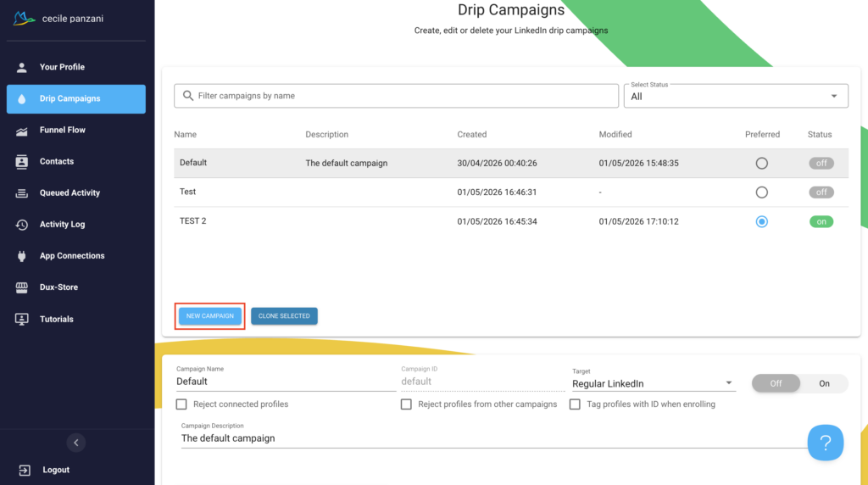Select the Drip Campaigns menu entry
868x485 pixels.
tap(76, 99)
